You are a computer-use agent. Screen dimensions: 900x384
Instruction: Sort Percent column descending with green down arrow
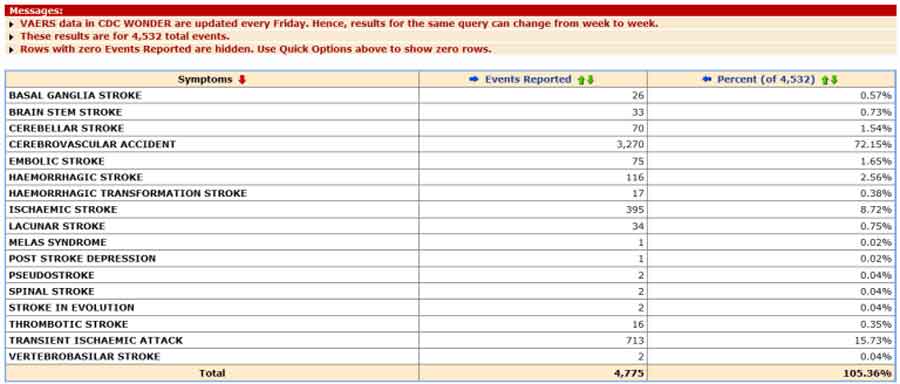[834, 80]
